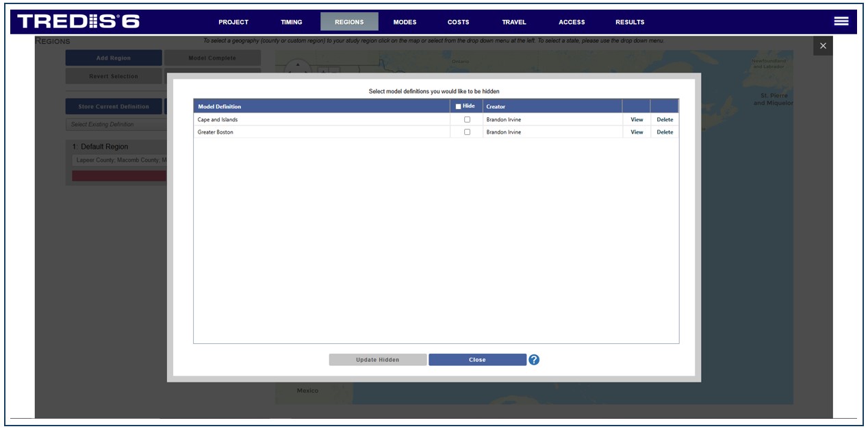This screenshot has height=429, width=868.
Task: Delete the Cape and Islands definition
Action: click(665, 119)
